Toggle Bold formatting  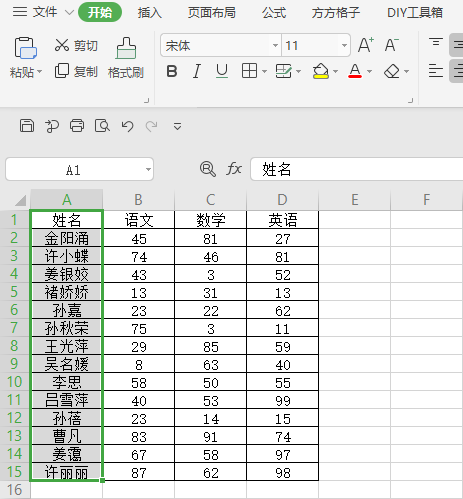(x=172, y=71)
